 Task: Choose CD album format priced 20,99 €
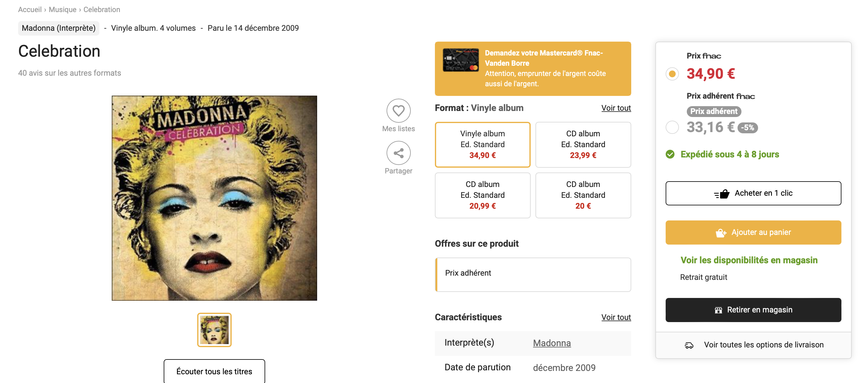pyautogui.click(x=482, y=195)
